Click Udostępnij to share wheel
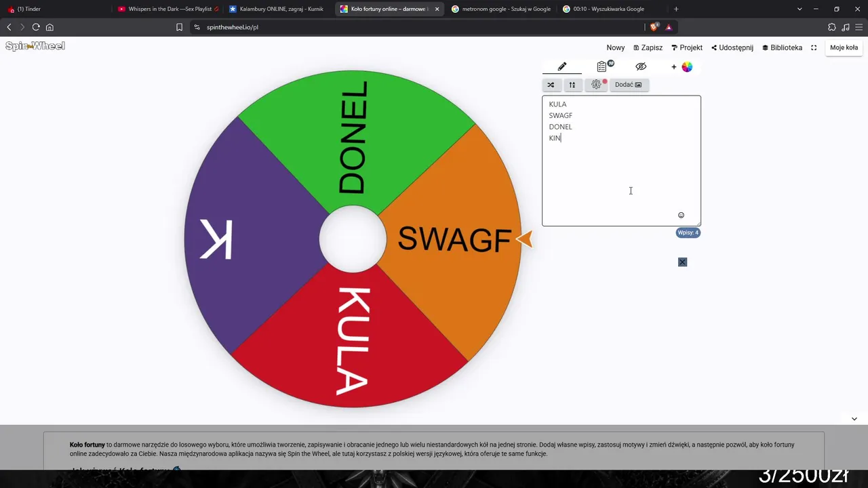The width and height of the screenshot is (868, 488). 732,47
